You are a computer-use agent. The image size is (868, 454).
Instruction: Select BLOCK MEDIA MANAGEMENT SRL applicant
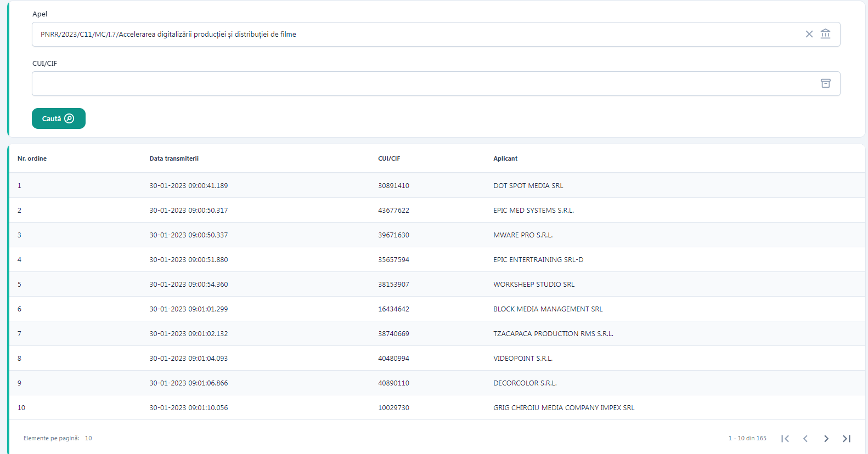click(548, 309)
